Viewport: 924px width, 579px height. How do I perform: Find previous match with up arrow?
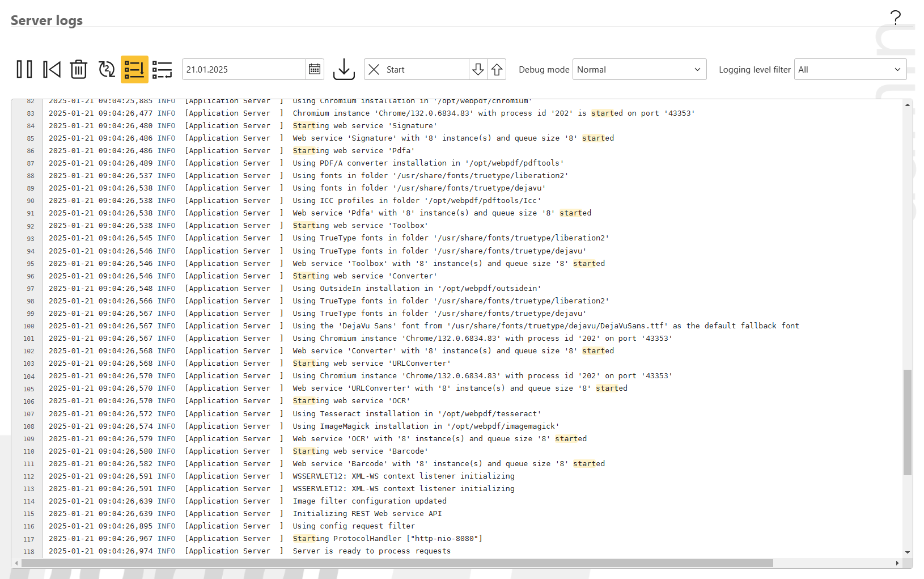point(497,70)
